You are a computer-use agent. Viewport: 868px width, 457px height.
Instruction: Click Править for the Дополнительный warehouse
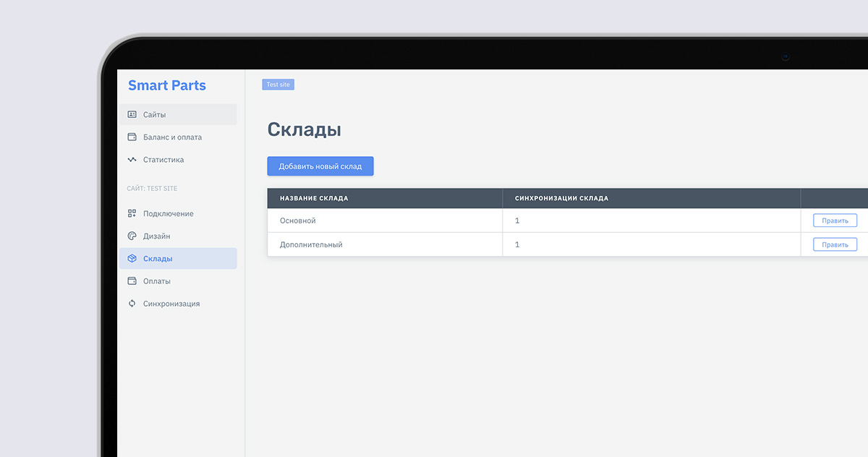pos(835,244)
